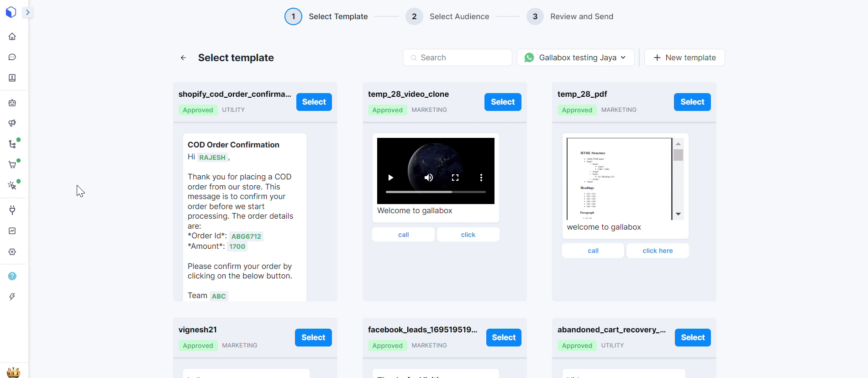Open the Settings gear icon
868x378 pixels.
pyautogui.click(x=12, y=252)
